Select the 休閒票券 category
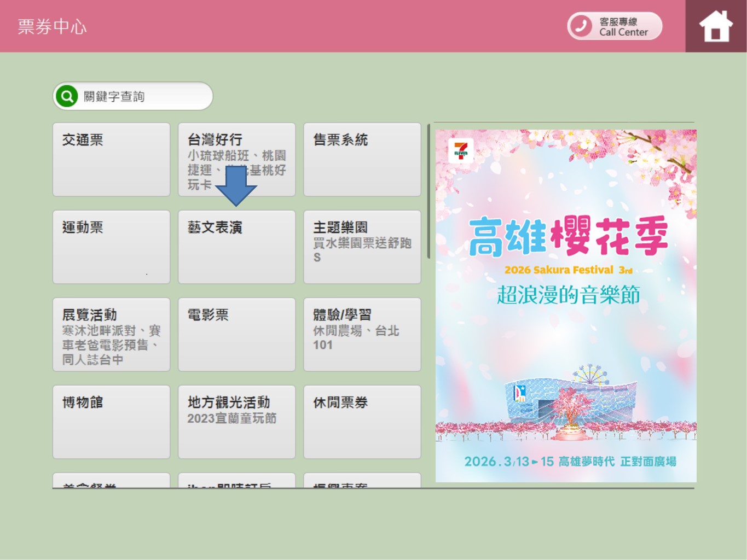The width and height of the screenshot is (747, 560). tap(362, 422)
